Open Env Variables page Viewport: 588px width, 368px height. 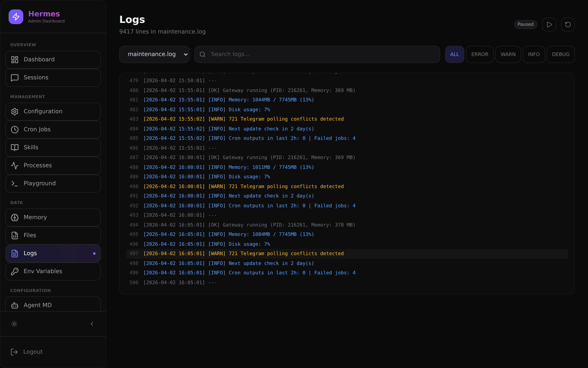point(53,272)
